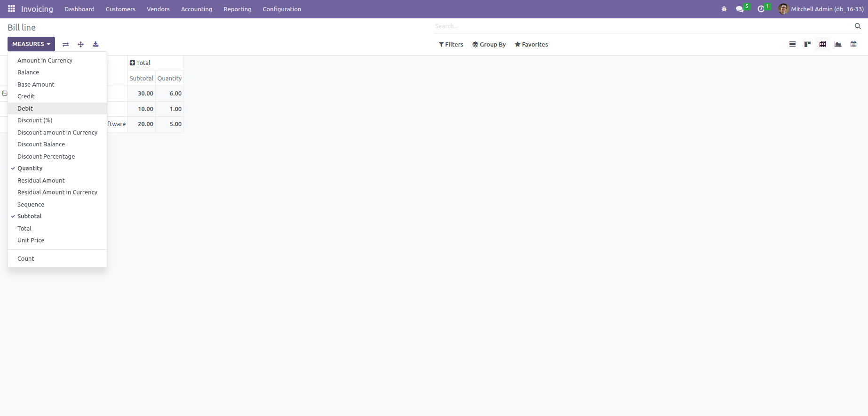Switch to pivot view

tap(823, 44)
